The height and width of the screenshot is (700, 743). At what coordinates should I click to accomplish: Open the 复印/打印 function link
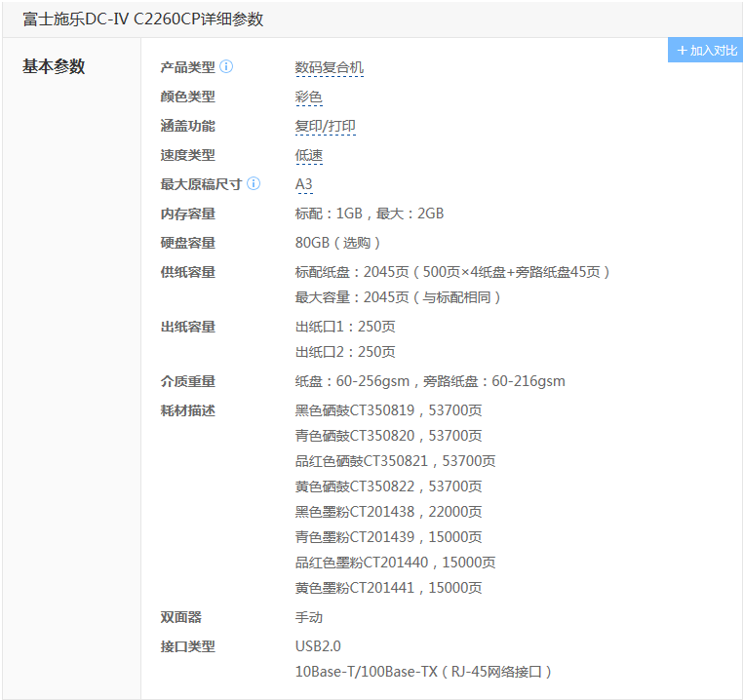click(x=326, y=127)
